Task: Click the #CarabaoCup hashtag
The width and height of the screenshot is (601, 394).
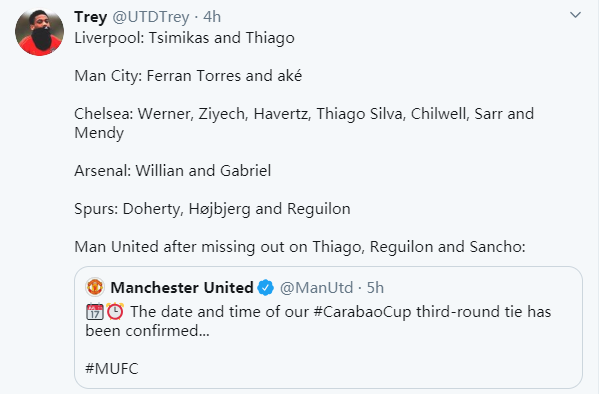Action: (x=362, y=312)
